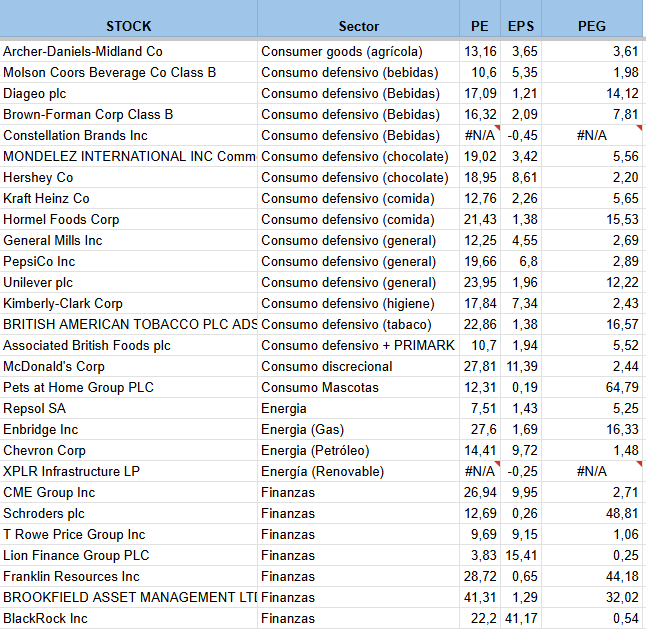This screenshot has height=629, width=646.
Task: Click the XPLR Infrastructure LP cell
Action: [129, 472]
